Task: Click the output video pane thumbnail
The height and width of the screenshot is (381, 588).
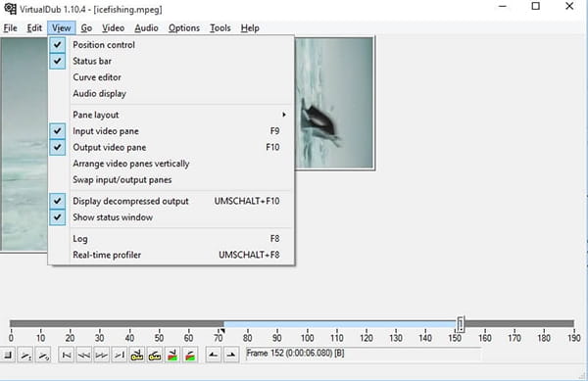Action: [334, 104]
